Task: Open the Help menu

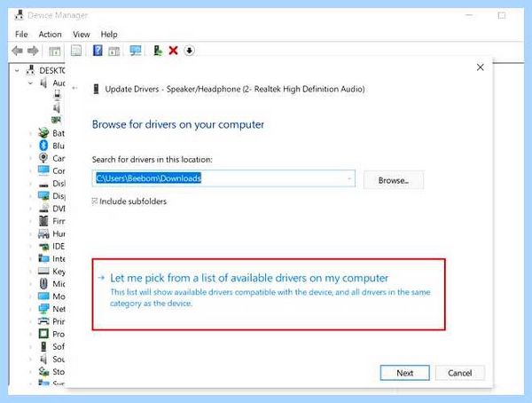Action: tap(109, 35)
